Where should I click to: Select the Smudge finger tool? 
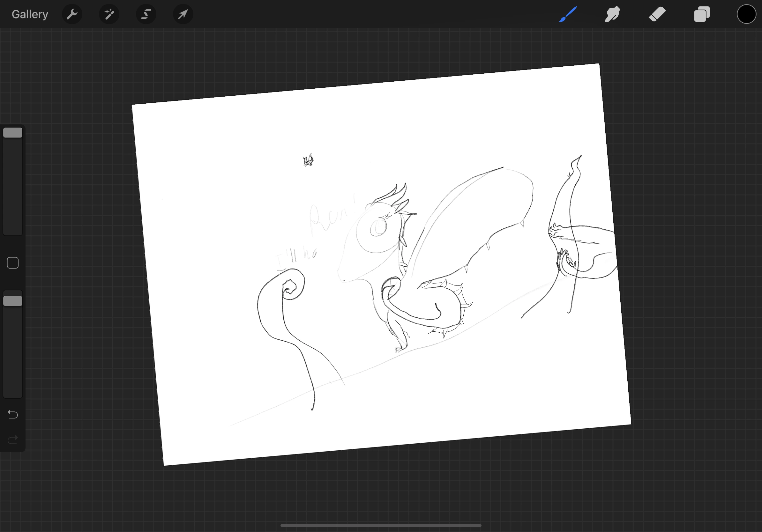pos(612,14)
